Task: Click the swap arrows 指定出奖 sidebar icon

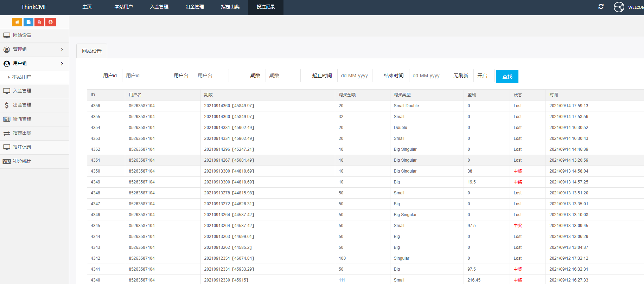Action: 7,133
